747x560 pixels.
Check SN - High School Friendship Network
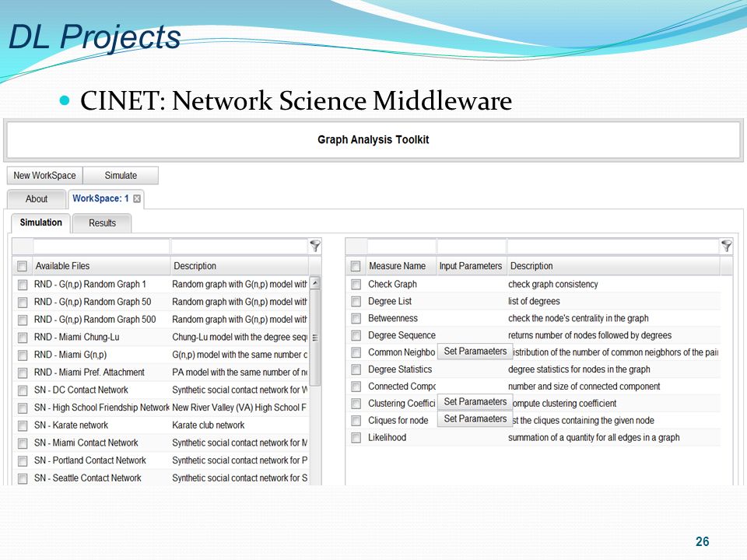(23, 408)
